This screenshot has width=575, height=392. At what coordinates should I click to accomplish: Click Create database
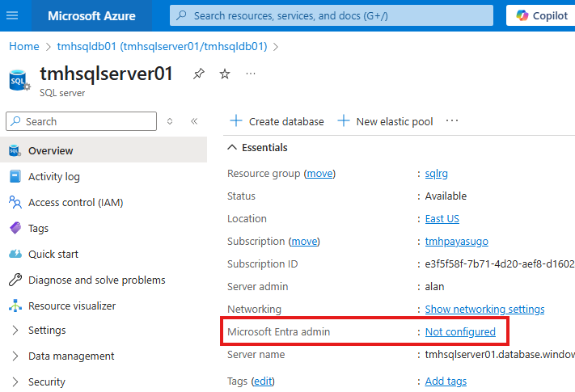277,121
